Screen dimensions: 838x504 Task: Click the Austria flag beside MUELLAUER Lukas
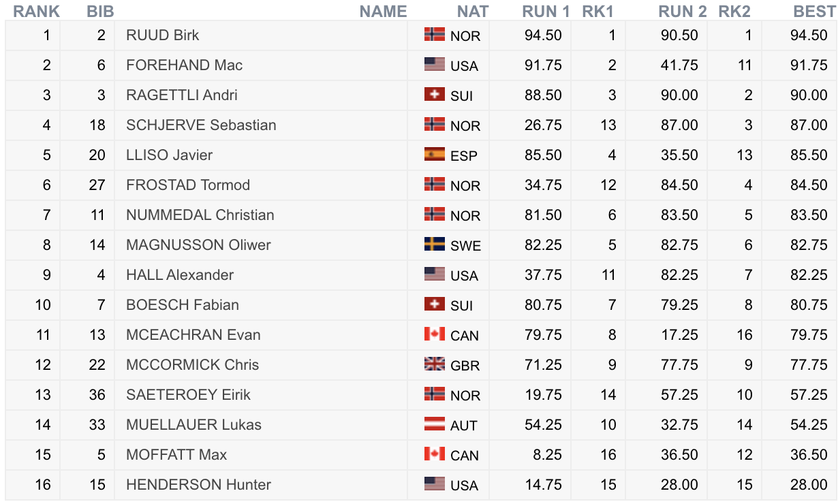(434, 424)
